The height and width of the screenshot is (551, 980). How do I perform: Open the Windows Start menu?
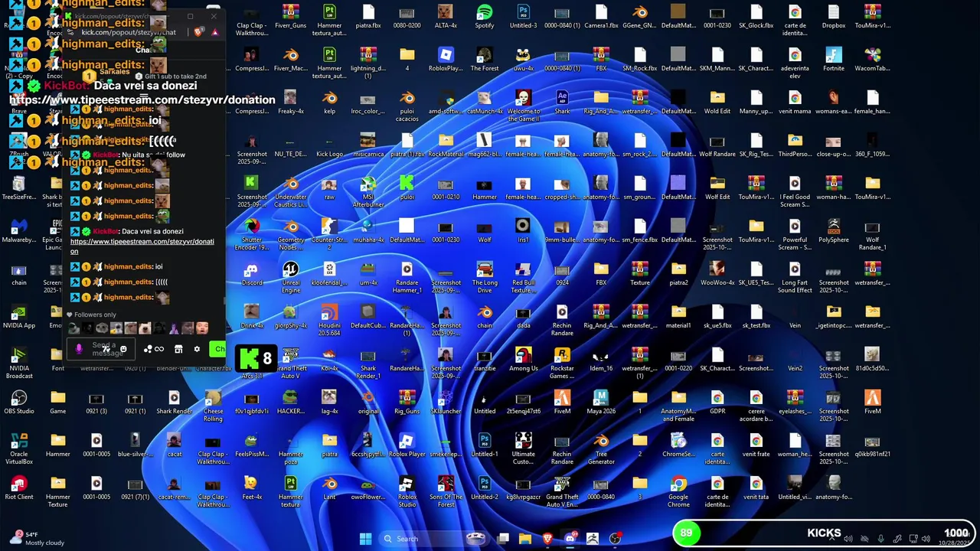[x=365, y=539]
